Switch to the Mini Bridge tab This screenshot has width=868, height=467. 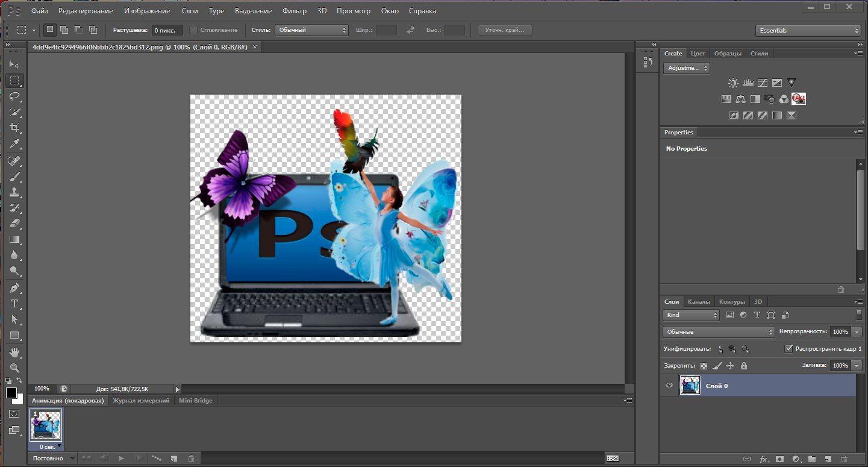[195, 400]
